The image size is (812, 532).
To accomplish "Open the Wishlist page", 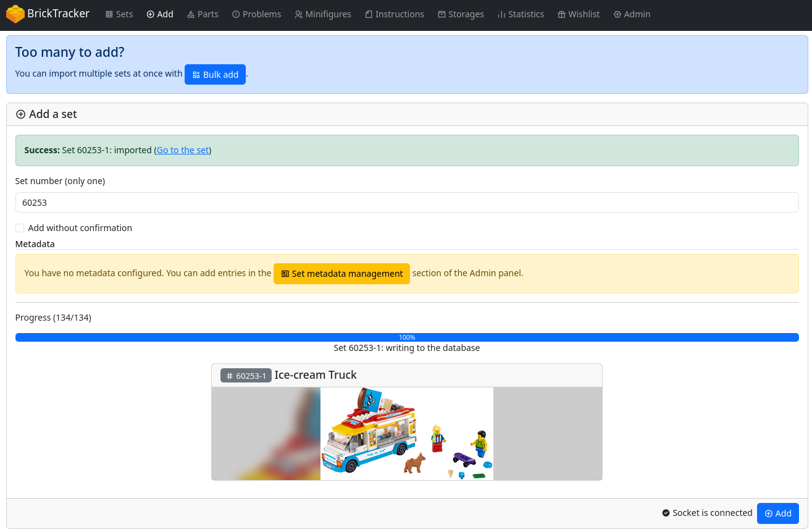I will point(578,14).
